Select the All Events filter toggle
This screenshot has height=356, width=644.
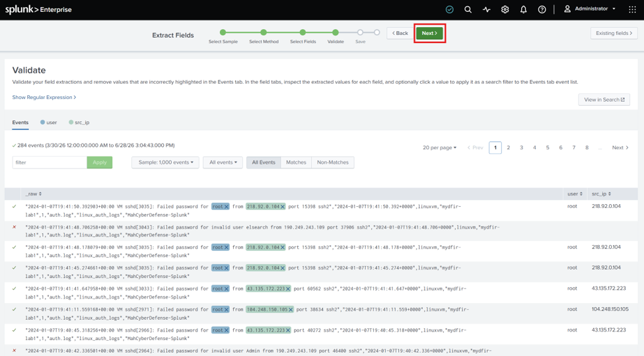264,162
